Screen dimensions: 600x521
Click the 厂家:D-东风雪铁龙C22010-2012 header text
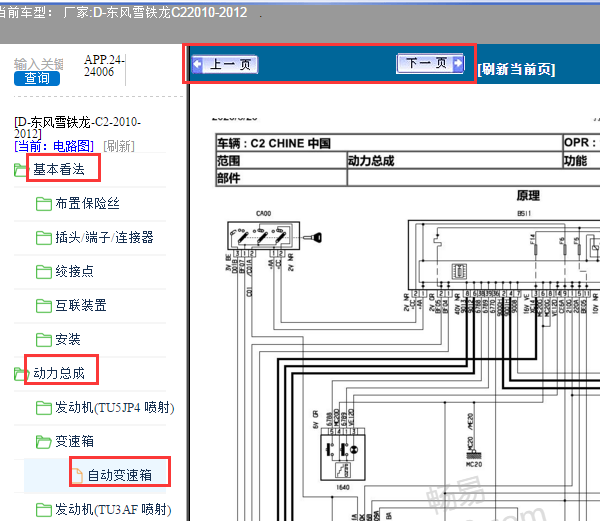[x=155, y=13]
